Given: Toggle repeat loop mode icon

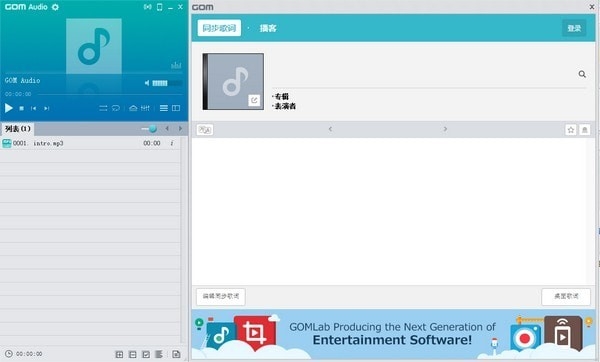Looking at the screenshot, I should pyautogui.click(x=116, y=108).
